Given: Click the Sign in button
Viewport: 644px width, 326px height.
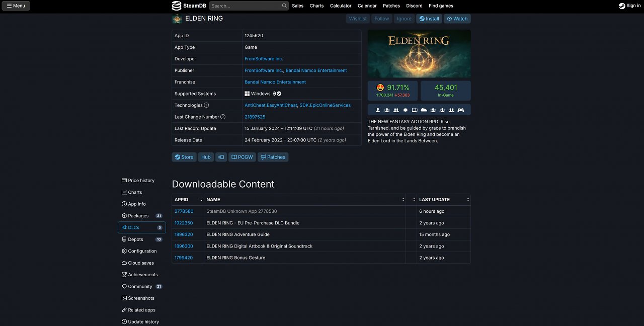Looking at the screenshot, I should 630,6.
